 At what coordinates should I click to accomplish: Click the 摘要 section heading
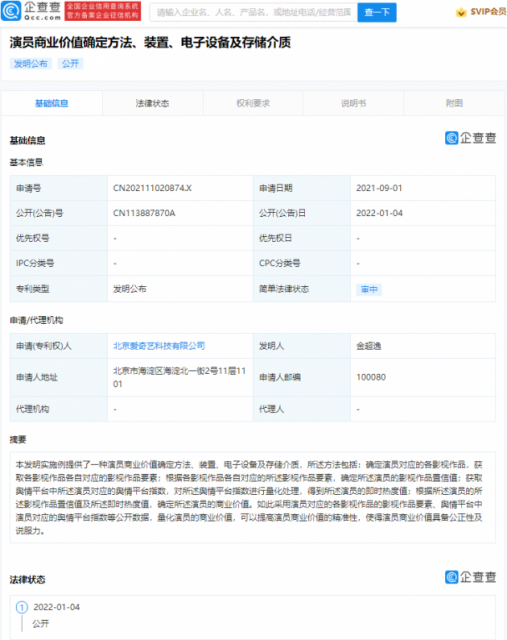[x=18, y=440]
